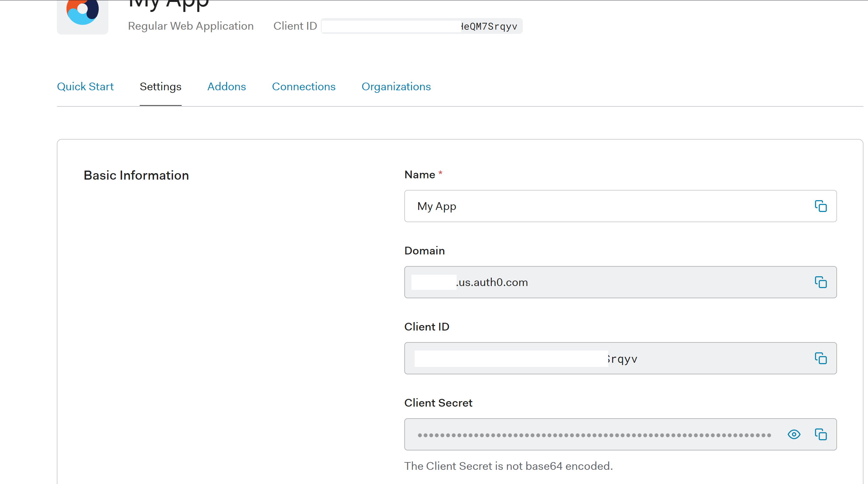
Task: Click the header Client ID code chip
Action: point(421,26)
